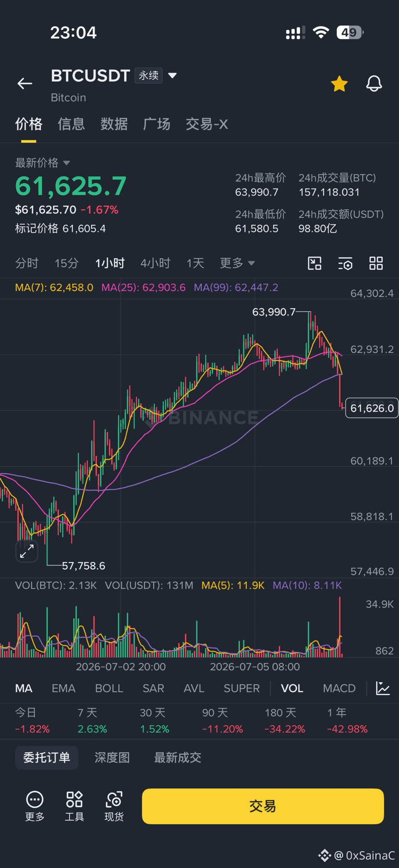399x868 pixels.
Task: Tap the 63,990.7 high marker on chart
Action: click(x=274, y=312)
